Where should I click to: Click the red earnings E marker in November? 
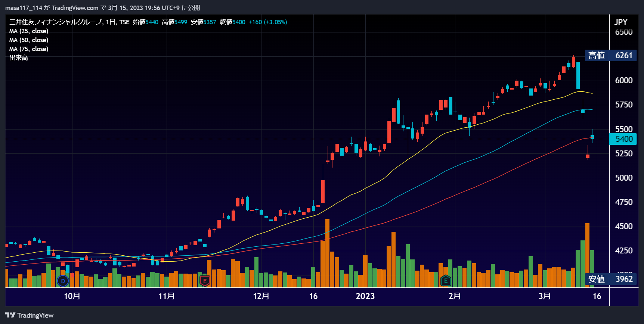(x=205, y=281)
